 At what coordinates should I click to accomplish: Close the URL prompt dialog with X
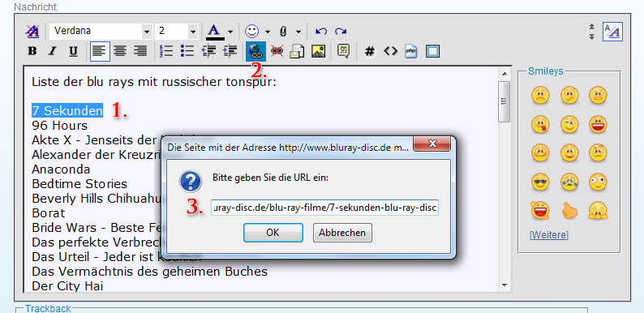coord(432,144)
